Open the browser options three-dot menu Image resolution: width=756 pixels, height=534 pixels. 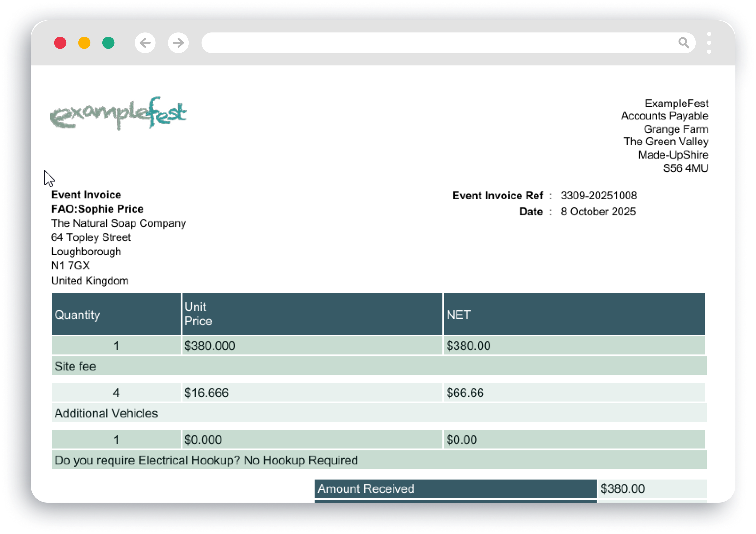(x=710, y=43)
